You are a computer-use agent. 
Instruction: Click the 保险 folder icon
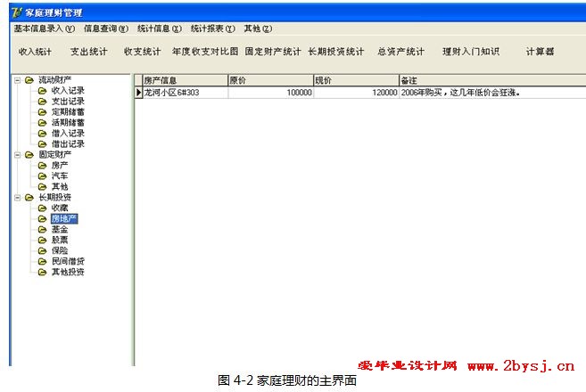(42, 251)
